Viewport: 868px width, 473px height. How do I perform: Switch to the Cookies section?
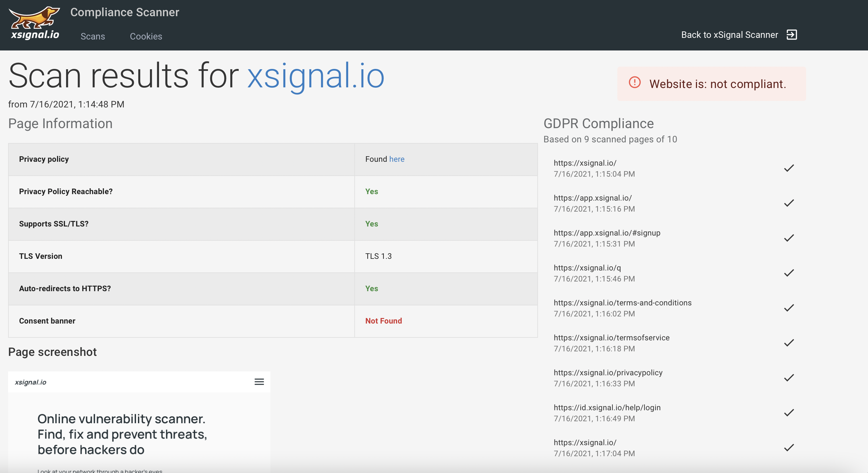tap(146, 36)
